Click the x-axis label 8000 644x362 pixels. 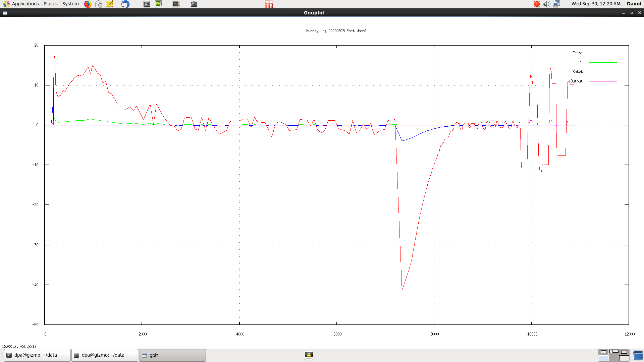coord(435,334)
